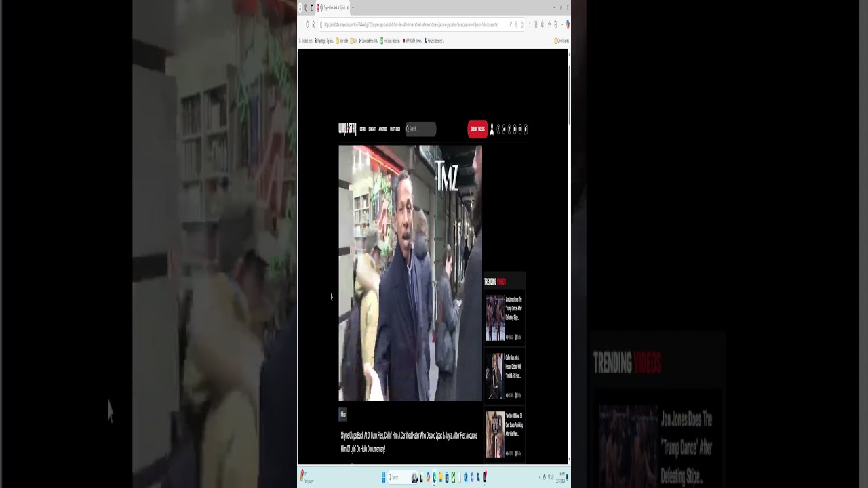Open the Download Free bookmark
The width and height of the screenshot is (868, 488).
pos(368,41)
